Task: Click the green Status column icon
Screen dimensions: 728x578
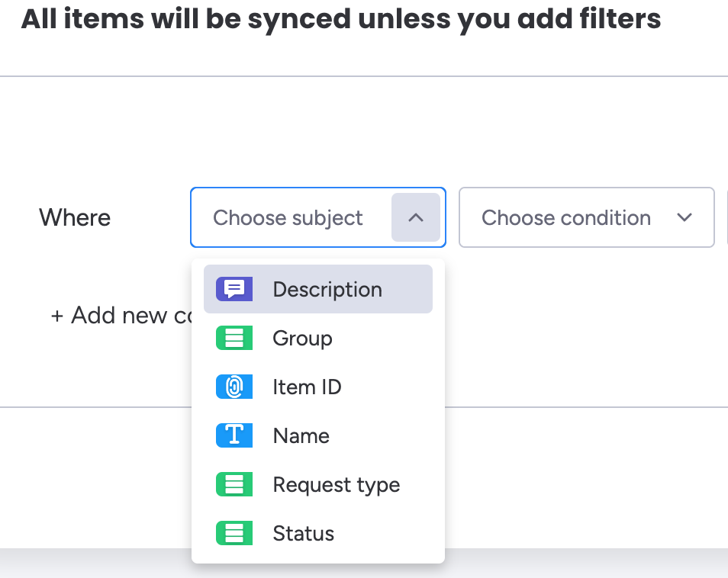Action: click(x=234, y=534)
